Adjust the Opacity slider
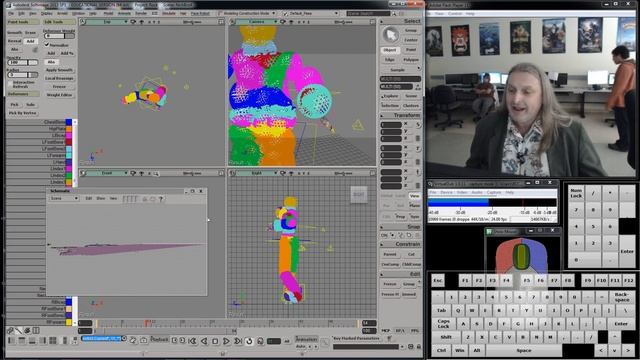Viewport: 640px width, 360px height. pyautogui.click(x=23, y=62)
